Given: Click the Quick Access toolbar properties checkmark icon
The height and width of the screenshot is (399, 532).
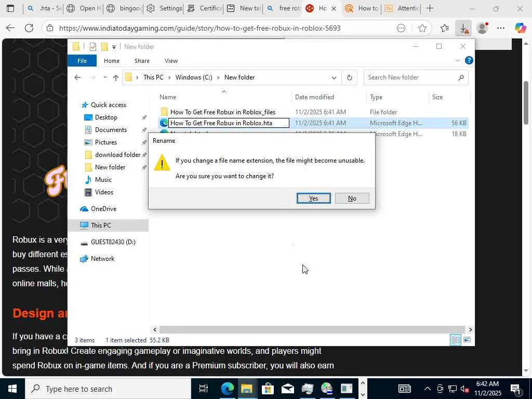Looking at the screenshot, I should (93, 47).
